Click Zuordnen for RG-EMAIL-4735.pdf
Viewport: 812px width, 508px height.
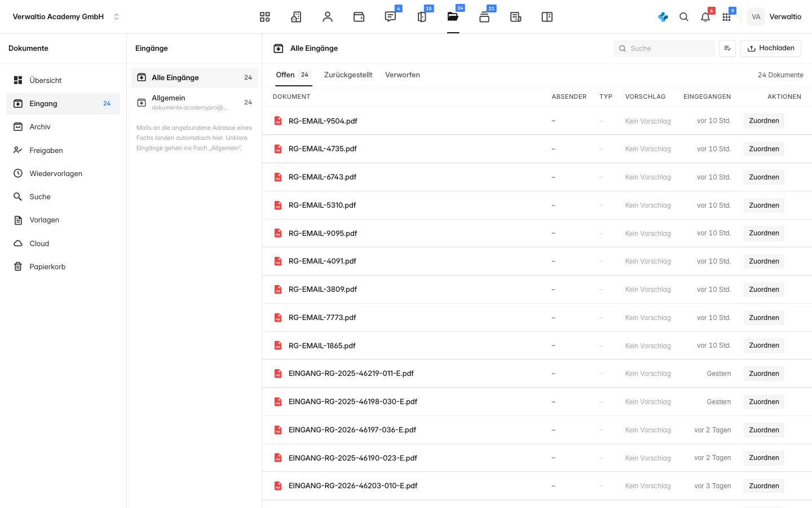click(x=764, y=149)
